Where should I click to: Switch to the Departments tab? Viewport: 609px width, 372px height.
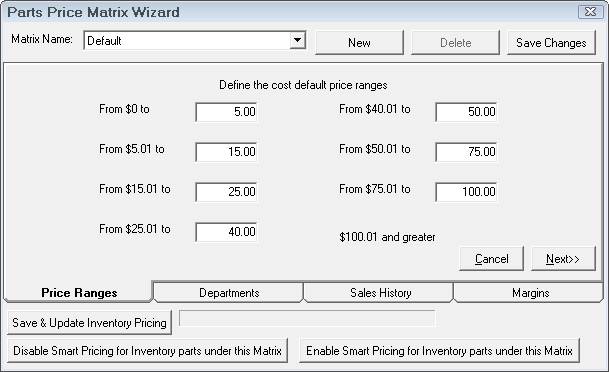(x=229, y=292)
